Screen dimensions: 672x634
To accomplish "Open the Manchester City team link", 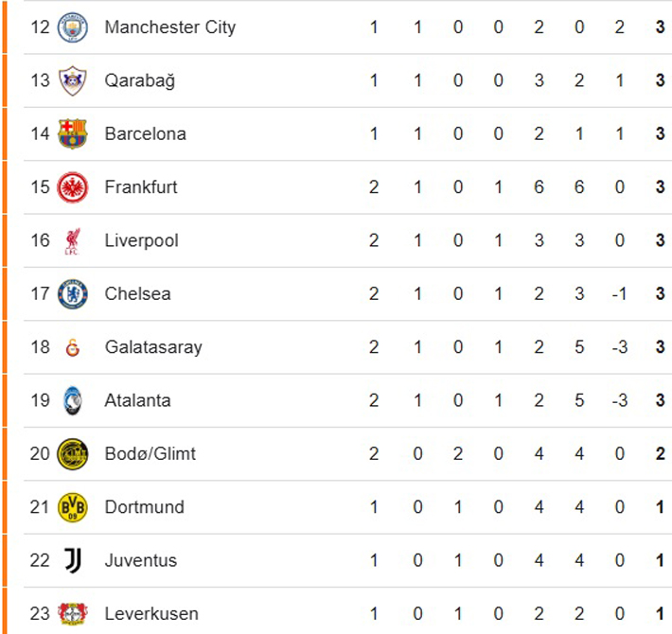I will (169, 27).
